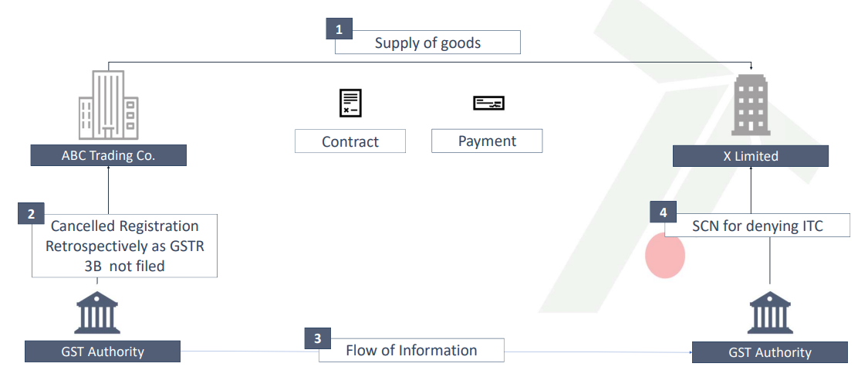This screenshot has width=868, height=377.
Task: Click the ABC Trading Co. office building icon
Action: click(x=108, y=105)
